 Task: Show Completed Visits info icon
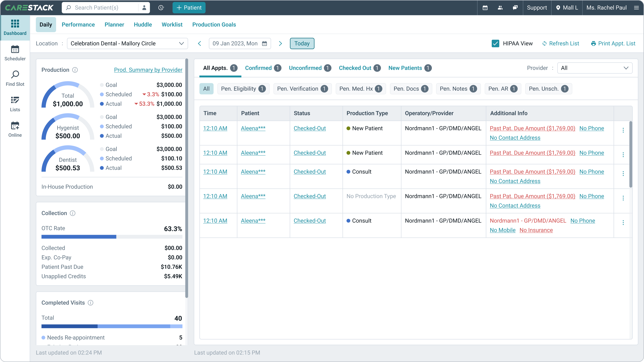click(x=91, y=303)
